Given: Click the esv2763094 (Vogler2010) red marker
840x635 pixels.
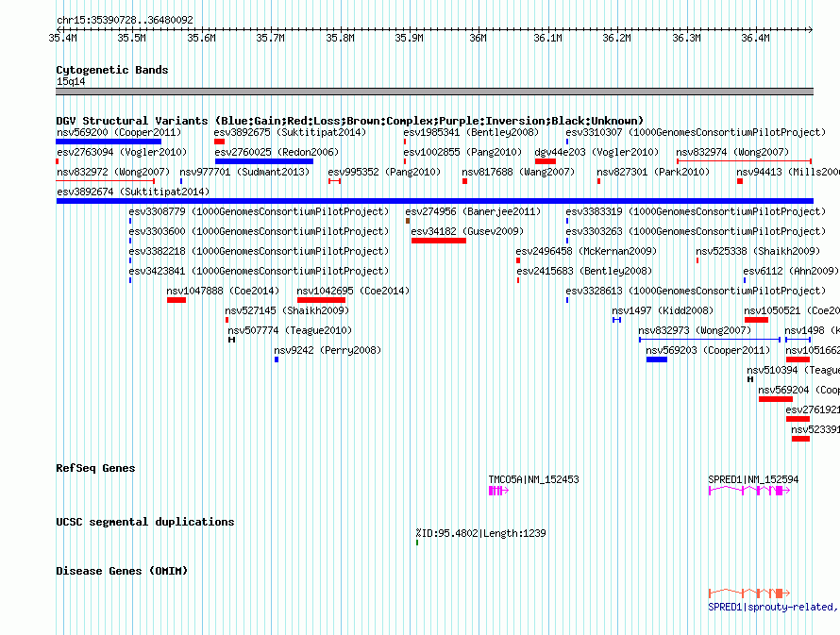Looking at the screenshot, I should pyautogui.click(x=58, y=161).
